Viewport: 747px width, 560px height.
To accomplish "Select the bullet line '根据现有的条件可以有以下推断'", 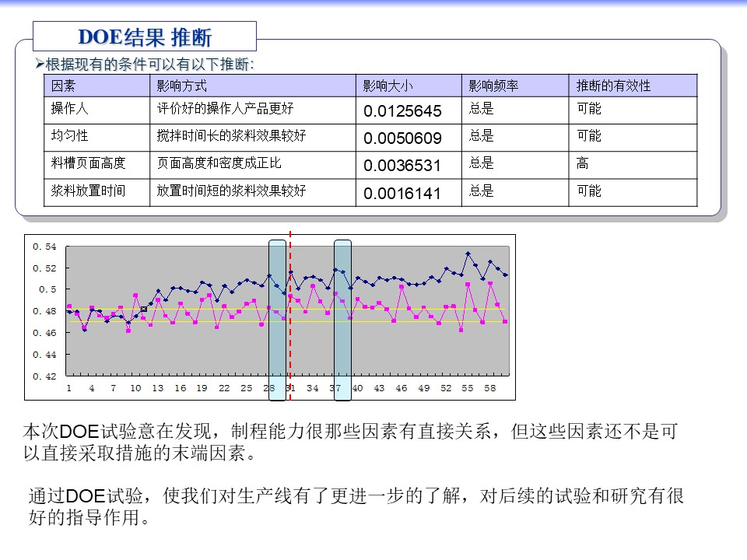I will [x=145, y=64].
